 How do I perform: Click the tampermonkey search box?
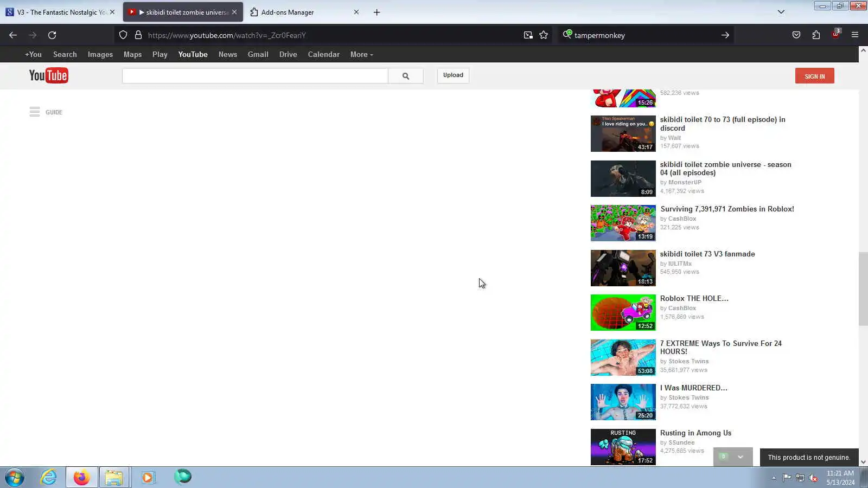click(x=646, y=35)
